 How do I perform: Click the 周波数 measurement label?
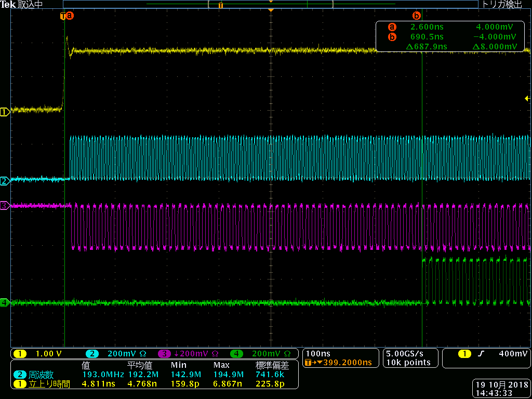(41, 375)
